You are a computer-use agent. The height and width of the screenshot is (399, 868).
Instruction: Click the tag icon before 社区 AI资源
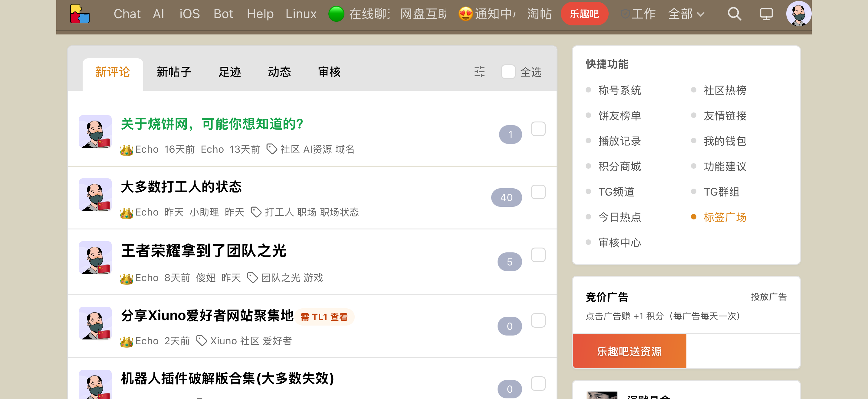point(271,149)
